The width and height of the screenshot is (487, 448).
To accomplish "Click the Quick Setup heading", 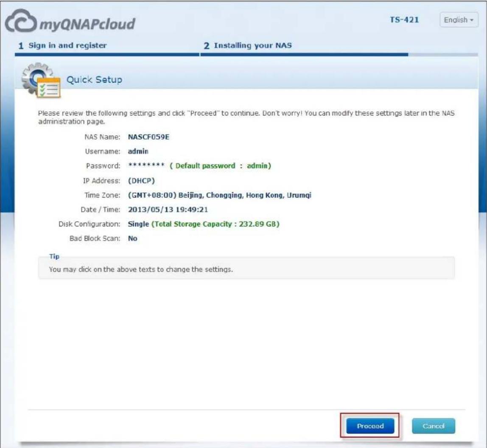I will 95,80.
